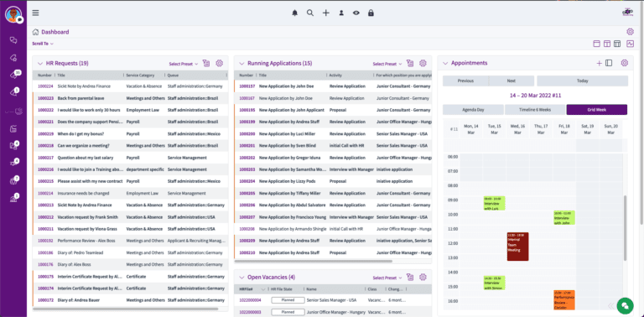
Task: Open the notifications bell
Action: [x=294, y=13]
